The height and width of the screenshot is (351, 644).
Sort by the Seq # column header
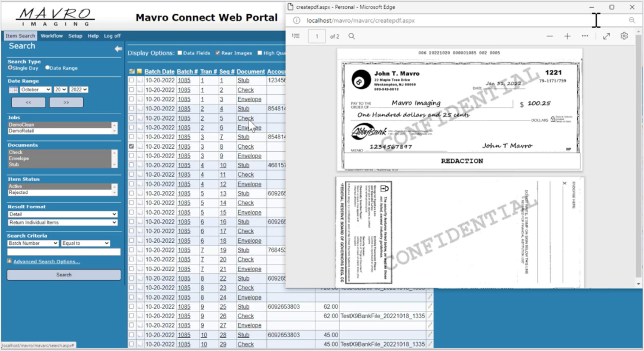coord(227,72)
